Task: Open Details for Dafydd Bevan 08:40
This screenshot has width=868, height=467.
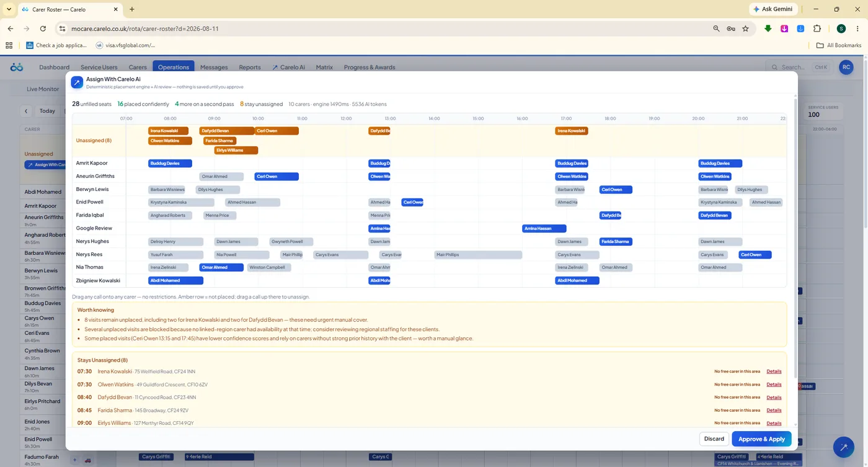Action: pyautogui.click(x=774, y=398)
